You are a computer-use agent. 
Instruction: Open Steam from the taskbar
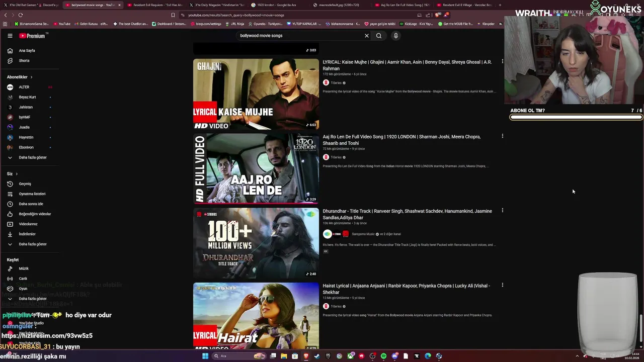point(317,356)
